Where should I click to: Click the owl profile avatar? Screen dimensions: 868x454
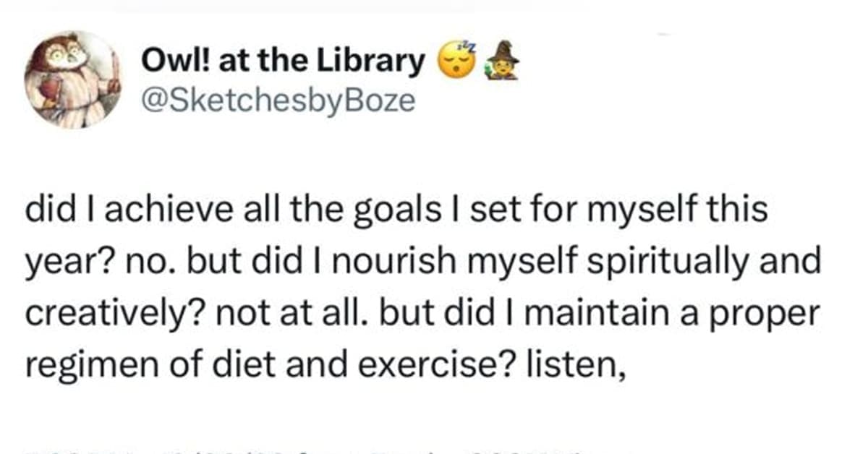[x=72, y=80]
